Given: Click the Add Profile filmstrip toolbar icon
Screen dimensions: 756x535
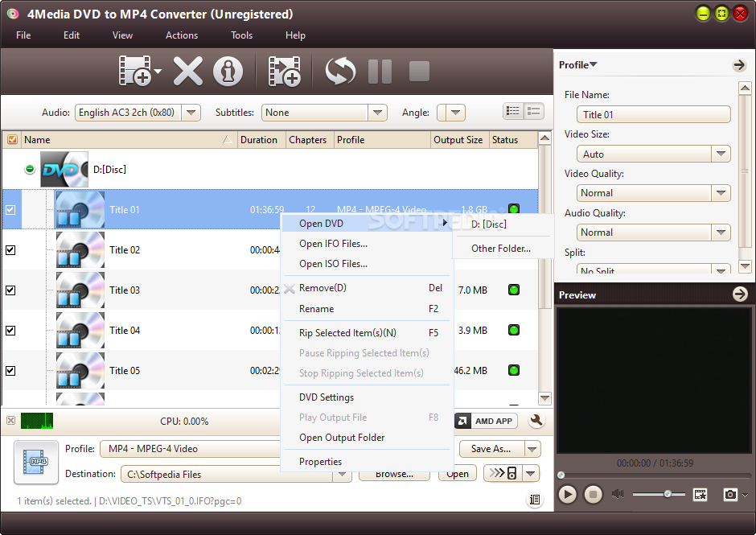Looking at the screenshot, I should point(285,72).
